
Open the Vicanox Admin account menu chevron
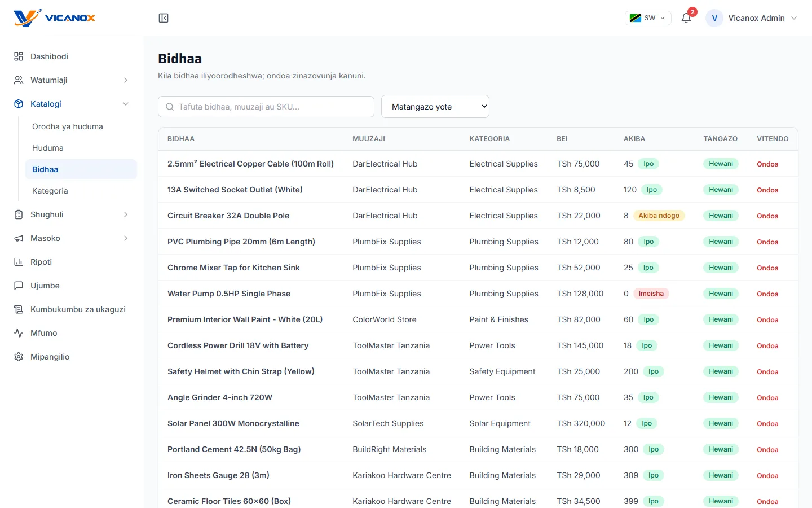pyautogui.click(x=794, y=18)
